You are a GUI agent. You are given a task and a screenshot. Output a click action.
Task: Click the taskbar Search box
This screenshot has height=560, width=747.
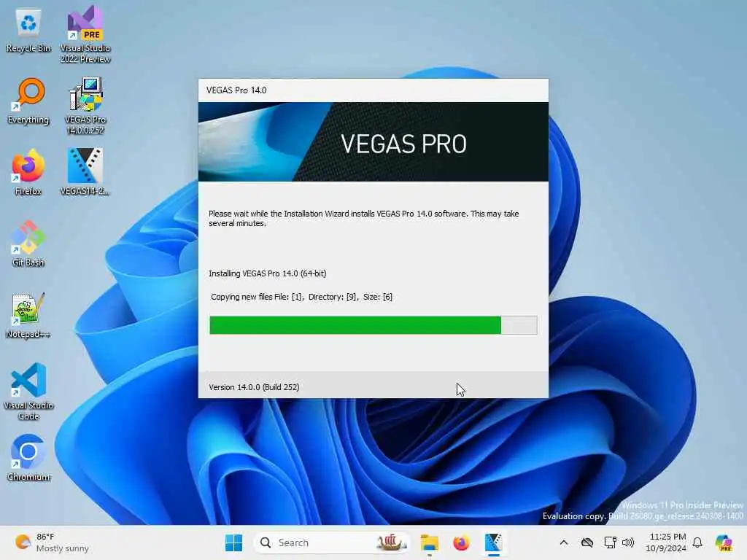[x=332, y=542]
